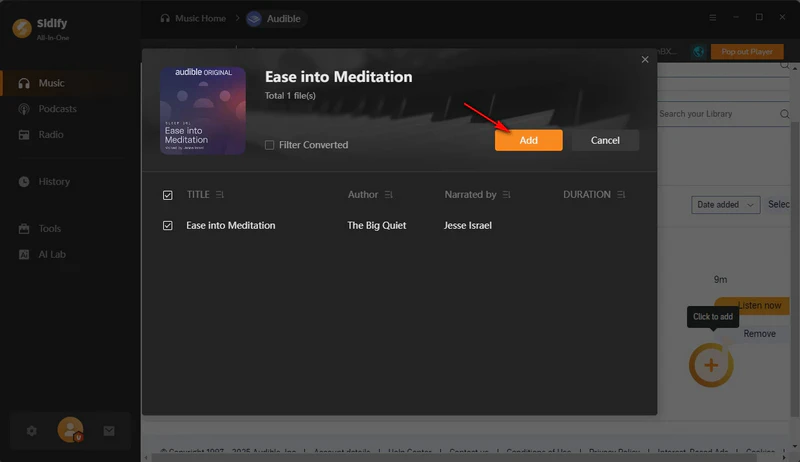Click the Radio icon in sidebar
The width and height of the screenshot is (800, 462).
pyautogui.click(x=24, y=135)
